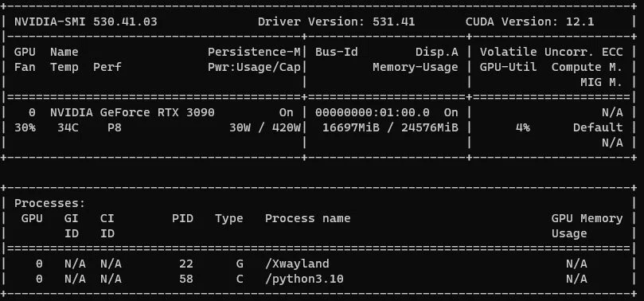Click the /python3.10 process name
This screenshot has width=644, height=301.
304,279
